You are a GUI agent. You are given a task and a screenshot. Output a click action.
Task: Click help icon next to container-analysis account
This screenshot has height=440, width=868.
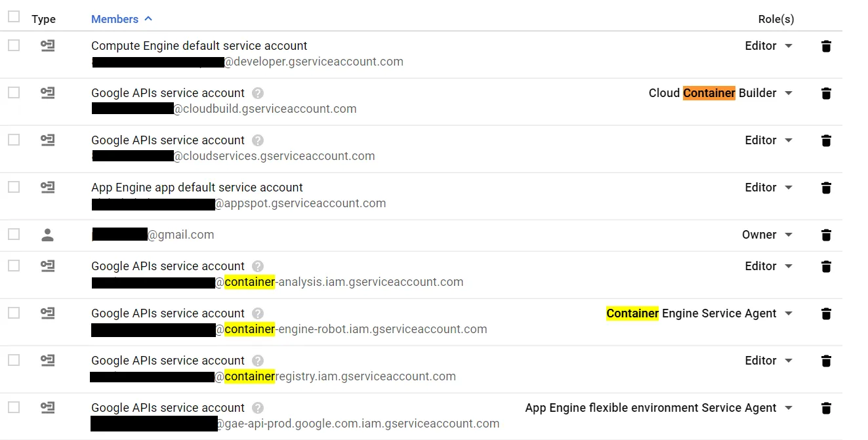pos(258,266)
